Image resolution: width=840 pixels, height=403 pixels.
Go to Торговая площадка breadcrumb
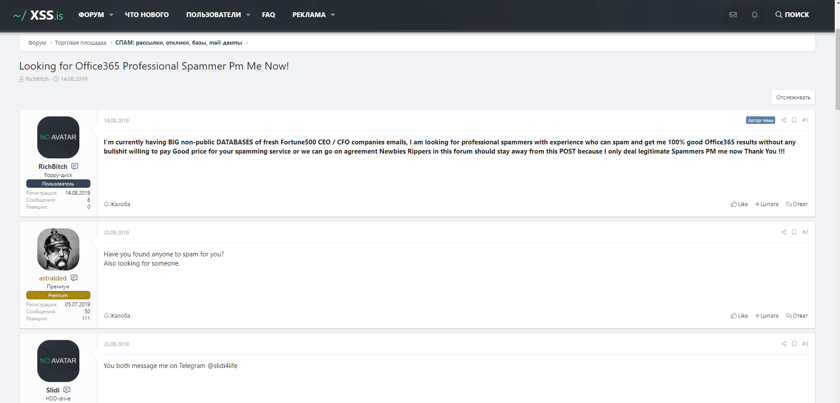pos(80,43)
